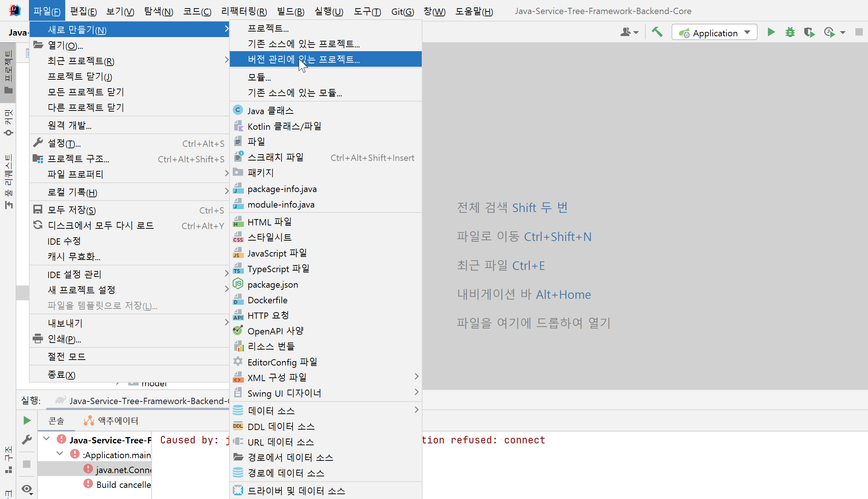Toggle 절전 모드
868x499 pixels.
coord(129,356)
